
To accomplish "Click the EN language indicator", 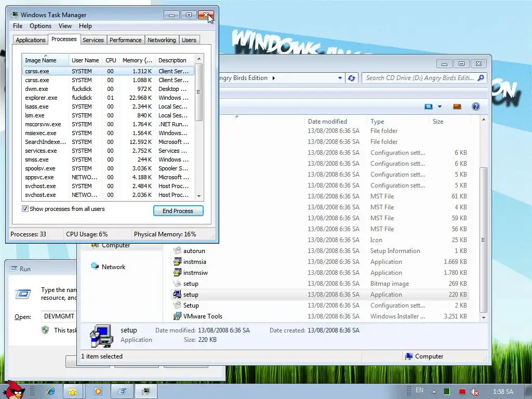I will coord(419,390).
